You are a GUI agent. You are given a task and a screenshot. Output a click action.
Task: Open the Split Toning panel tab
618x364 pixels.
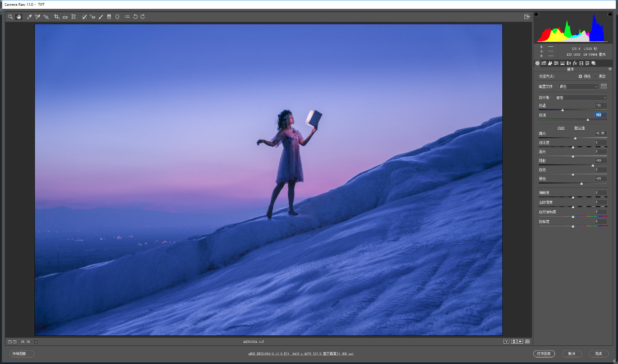point(562,63)
